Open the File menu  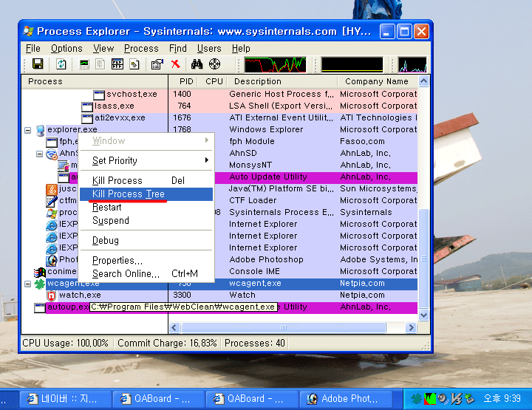[x=33, y=49]
